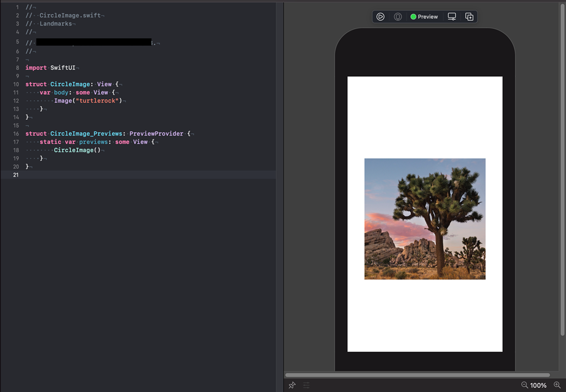Open the canvas settings sliders icon

coord(306,385)
